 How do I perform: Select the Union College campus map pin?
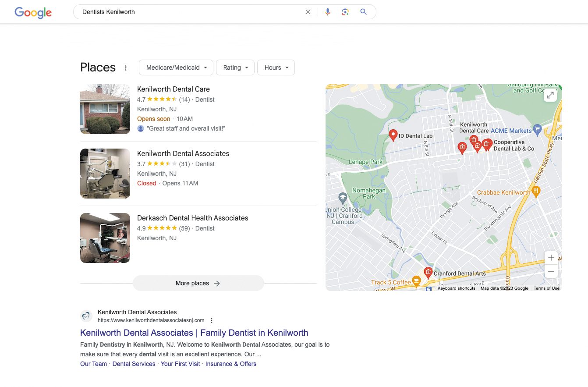(x=343, y=198)
